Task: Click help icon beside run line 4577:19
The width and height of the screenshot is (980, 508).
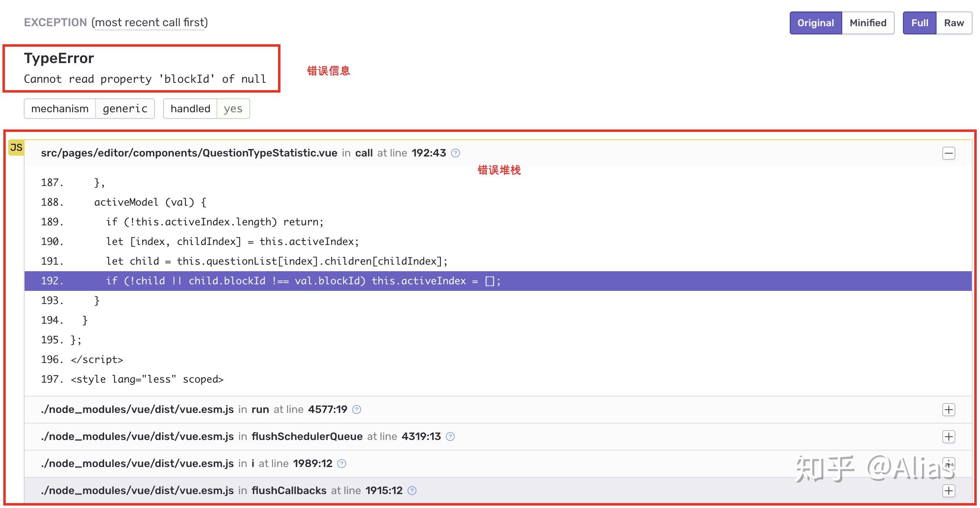Action: point(357,410)
